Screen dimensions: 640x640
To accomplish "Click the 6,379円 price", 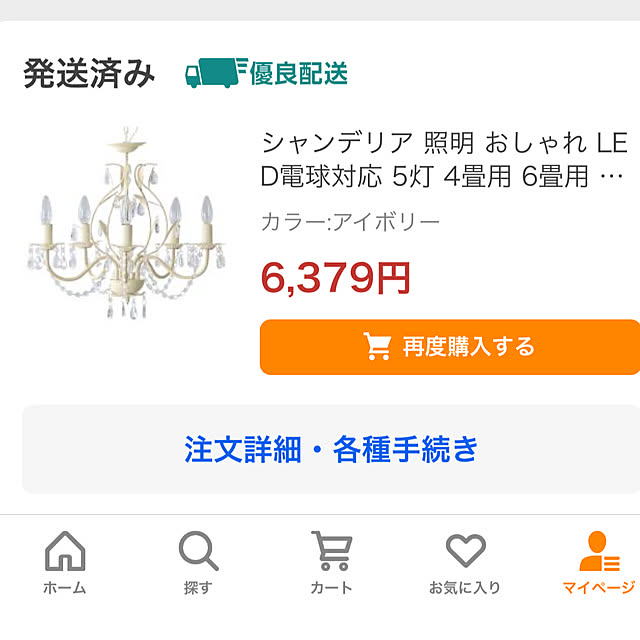I will 335,277.
